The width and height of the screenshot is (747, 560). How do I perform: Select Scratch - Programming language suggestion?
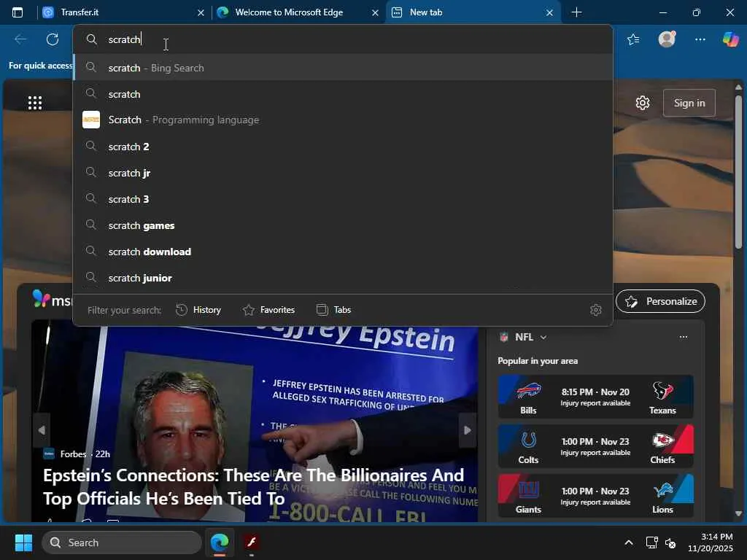point(343,120)
